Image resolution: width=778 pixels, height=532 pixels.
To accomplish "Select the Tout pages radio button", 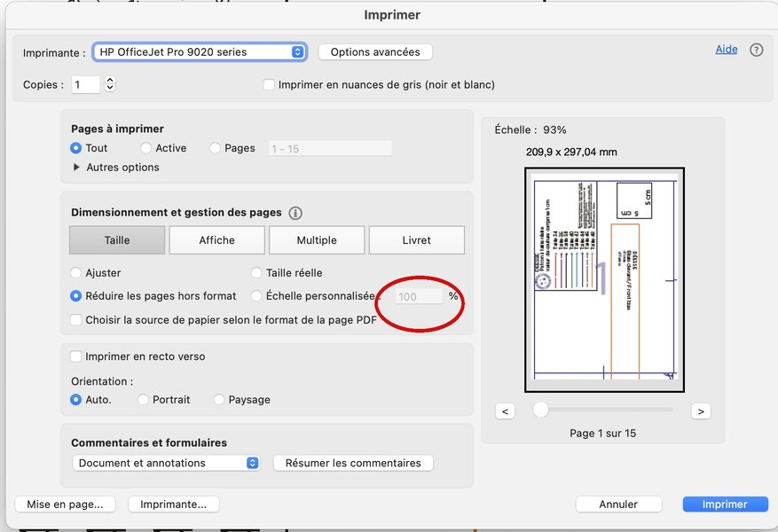I will click(x=76, y=148).
